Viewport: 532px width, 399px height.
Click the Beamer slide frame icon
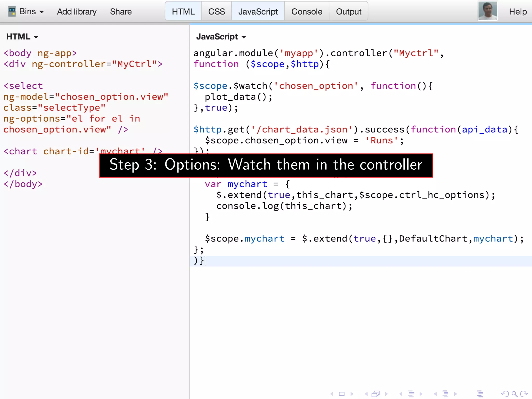342,394
